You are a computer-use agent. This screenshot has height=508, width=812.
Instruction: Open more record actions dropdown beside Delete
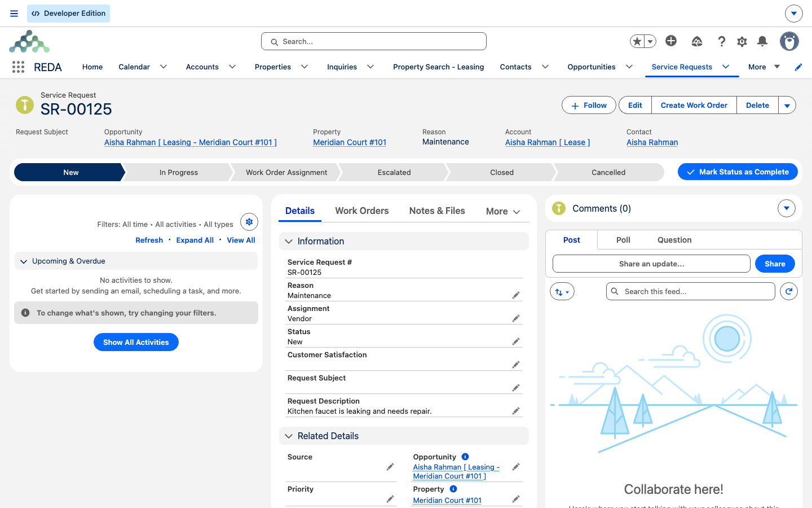tap(787, 105)
